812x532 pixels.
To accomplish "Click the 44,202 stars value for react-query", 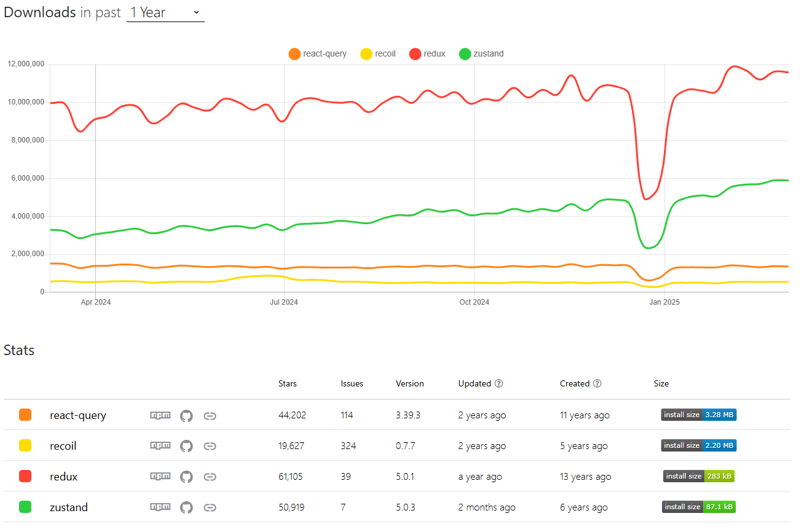I will pos(292,415).
